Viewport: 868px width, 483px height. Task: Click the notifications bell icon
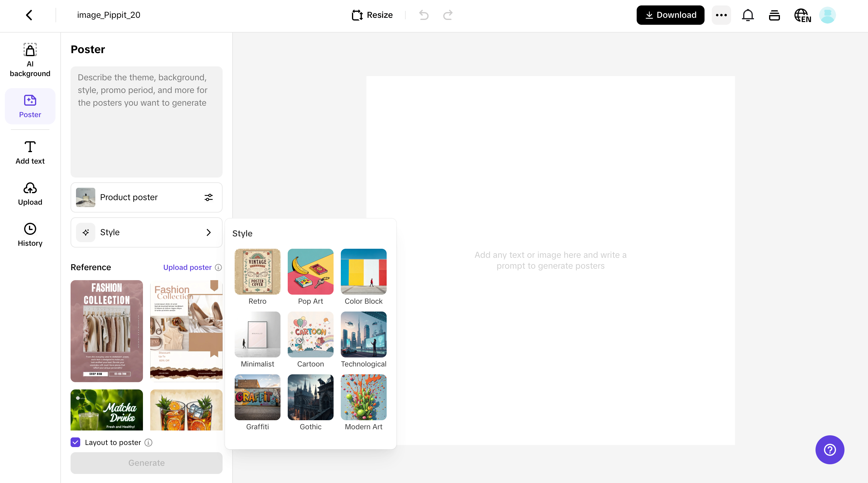point(747,15)
